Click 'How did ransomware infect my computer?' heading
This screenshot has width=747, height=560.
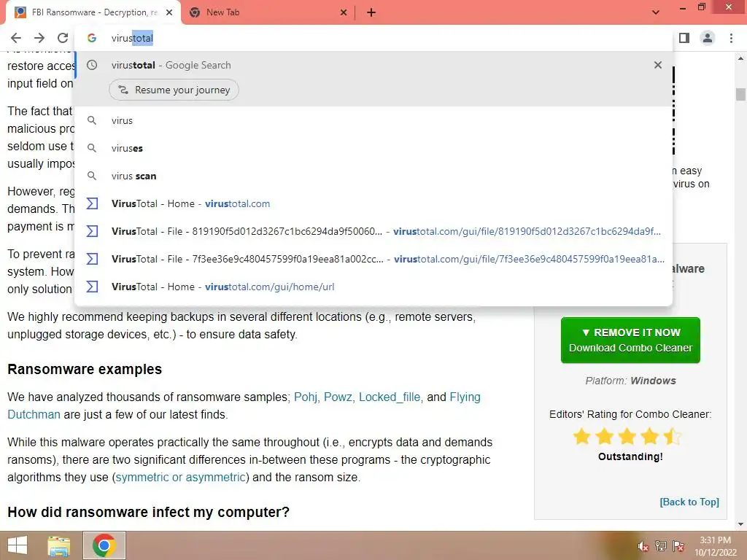(x=149, y=512)
